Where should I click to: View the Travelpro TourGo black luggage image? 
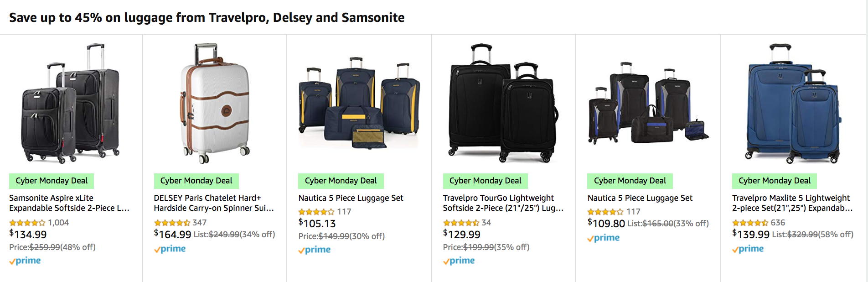(503, 104)
